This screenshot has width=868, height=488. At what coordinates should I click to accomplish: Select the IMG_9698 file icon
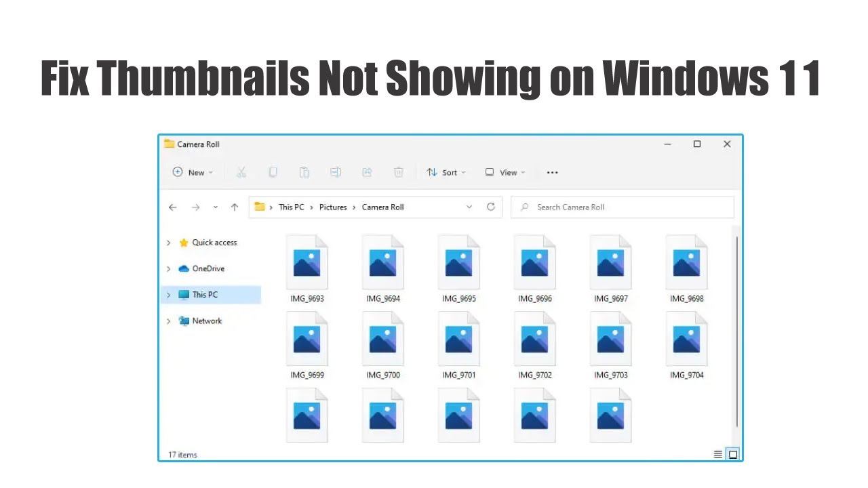[x=687, y=262]
